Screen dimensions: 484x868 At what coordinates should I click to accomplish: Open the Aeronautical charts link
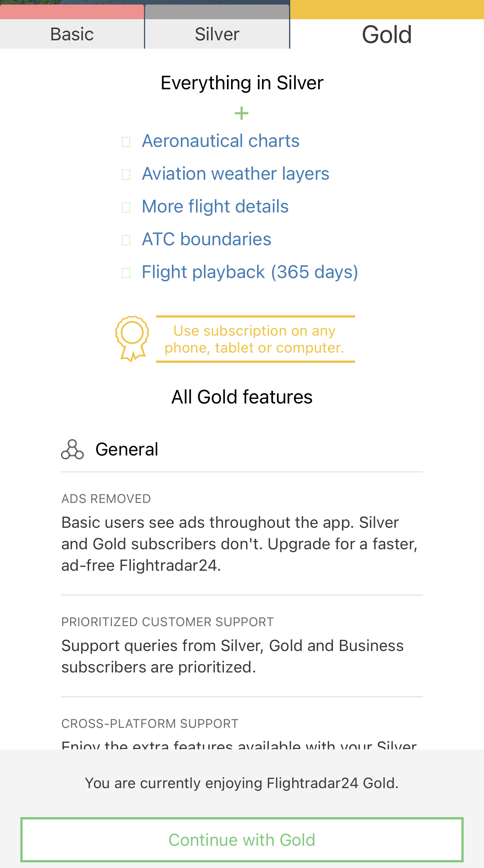(x=221, y=141)
